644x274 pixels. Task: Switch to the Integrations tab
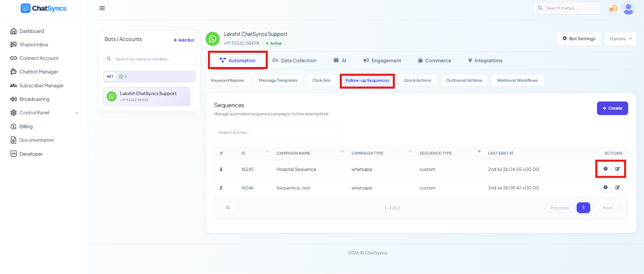click(484, 60)
